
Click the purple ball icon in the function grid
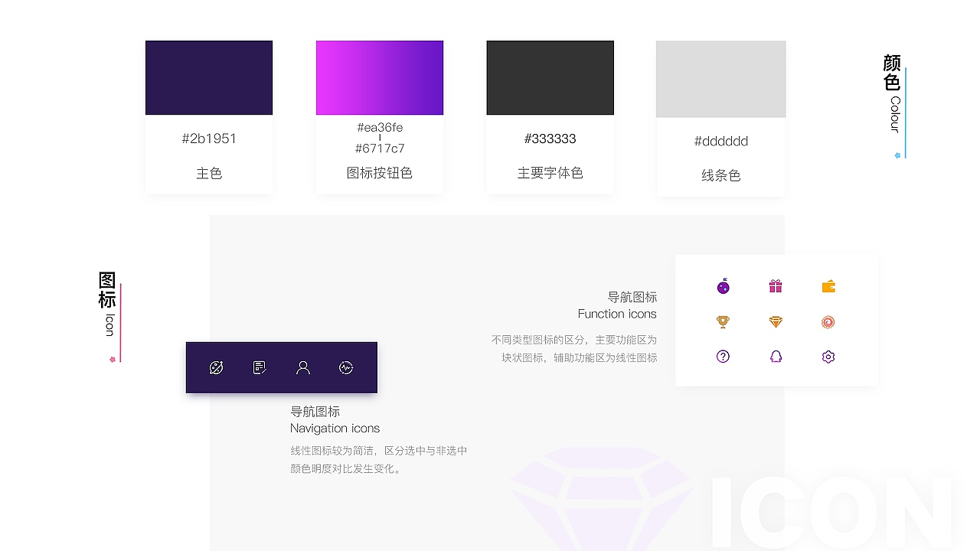(x=724, y=287)
